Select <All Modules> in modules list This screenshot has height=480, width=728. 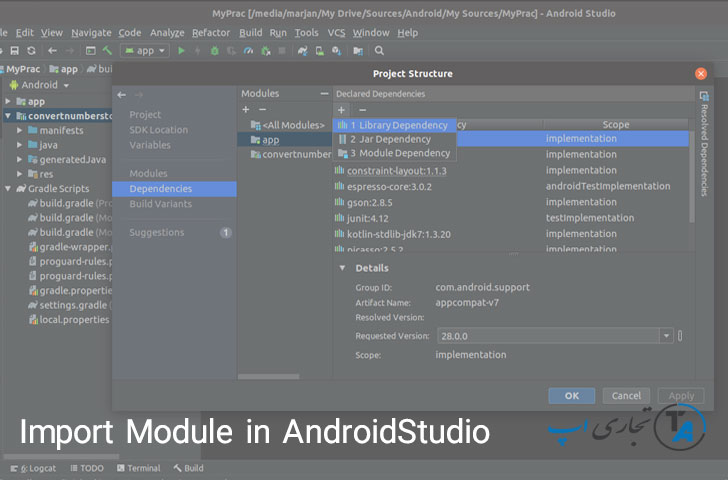285,125
